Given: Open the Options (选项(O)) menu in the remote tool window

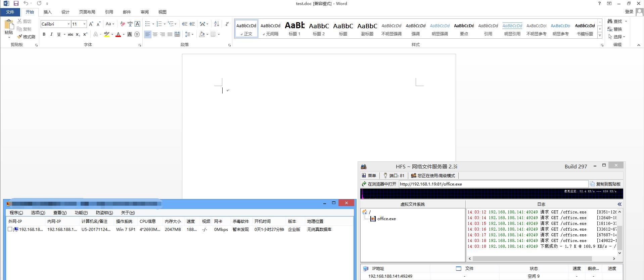Looking at the screenshot, I should tap(38, 212).
